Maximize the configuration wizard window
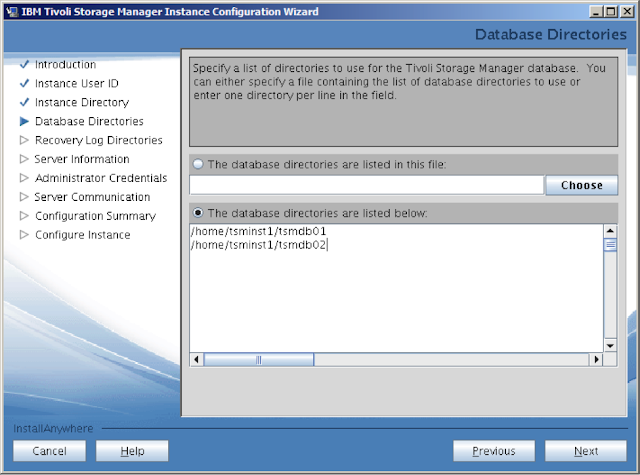The height and width of the screenshot is (475, 640). 611,12
